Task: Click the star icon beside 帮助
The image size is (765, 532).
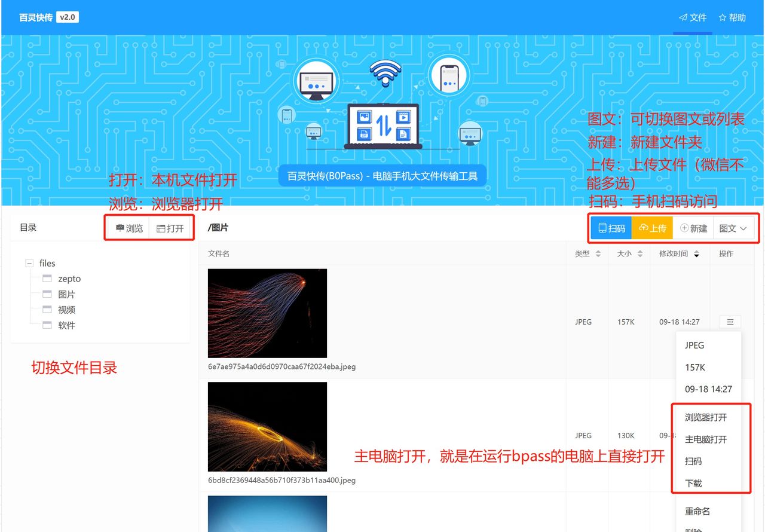Action: point(723,18)
